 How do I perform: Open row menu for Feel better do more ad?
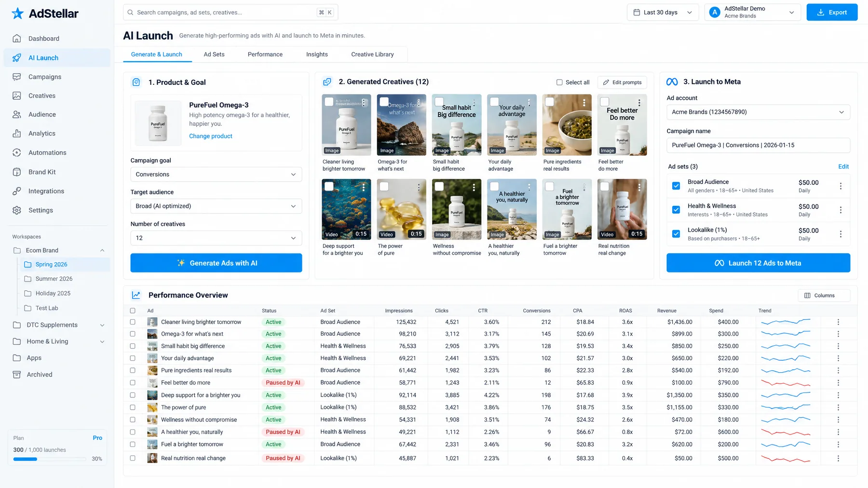pos(838,383)
